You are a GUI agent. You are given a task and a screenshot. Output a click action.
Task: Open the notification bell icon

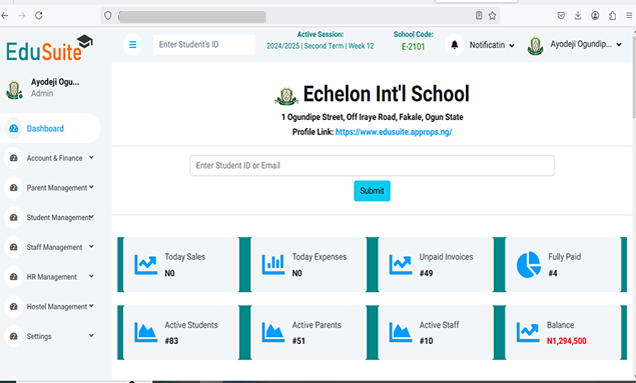(454, 45)
